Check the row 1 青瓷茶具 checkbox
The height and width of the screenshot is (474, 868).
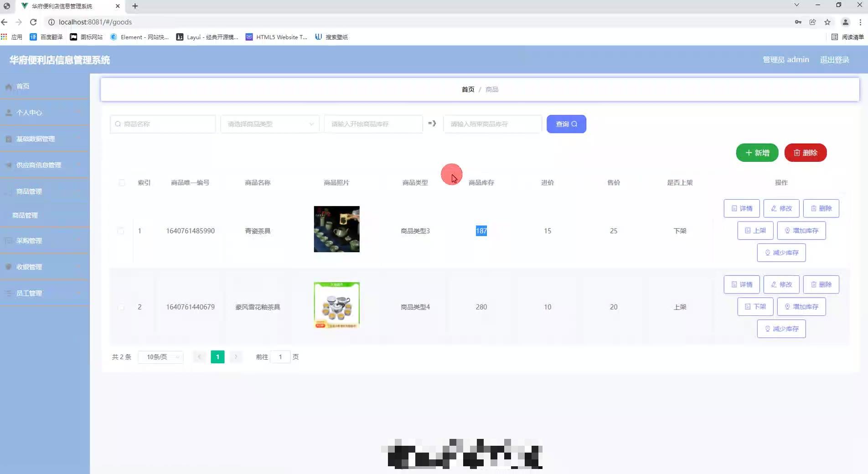click(121, 231)
